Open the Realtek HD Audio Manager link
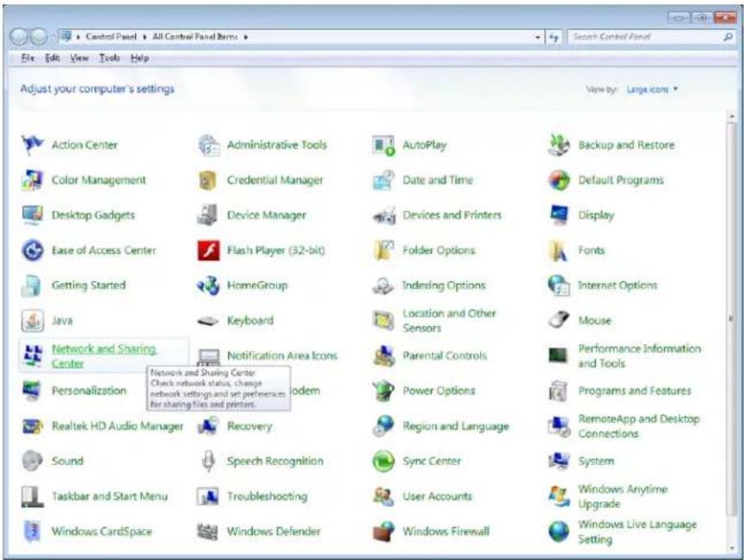 (117, 426)
